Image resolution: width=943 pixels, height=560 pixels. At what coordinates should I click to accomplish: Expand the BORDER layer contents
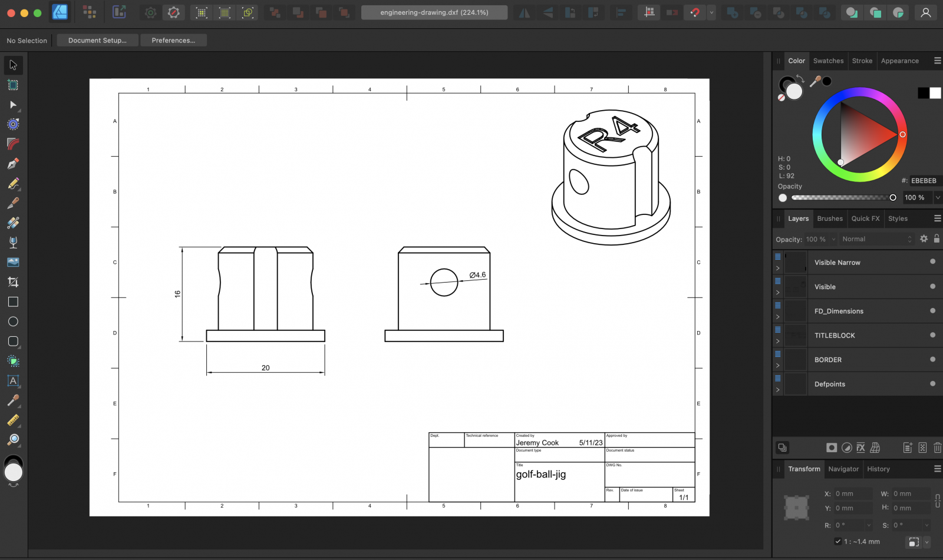pyautogui.click(x=777, y=366)
